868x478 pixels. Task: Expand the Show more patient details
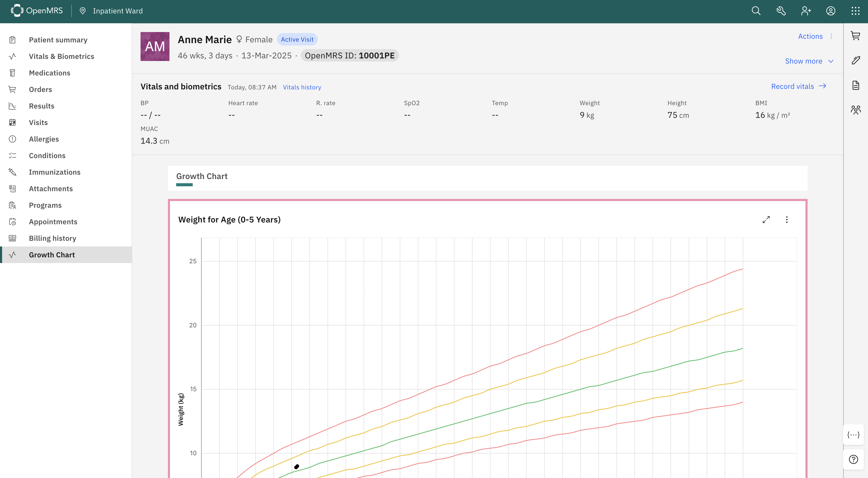point(809,61)
